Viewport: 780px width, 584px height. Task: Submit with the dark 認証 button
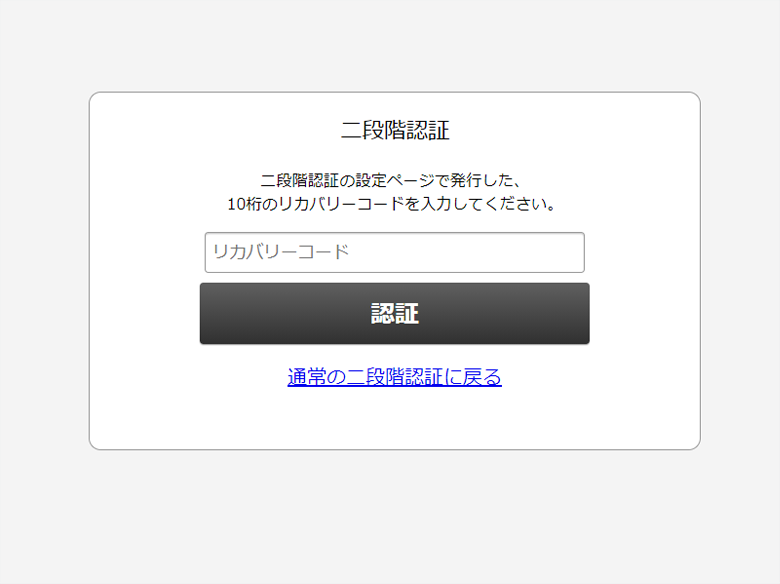394,313
